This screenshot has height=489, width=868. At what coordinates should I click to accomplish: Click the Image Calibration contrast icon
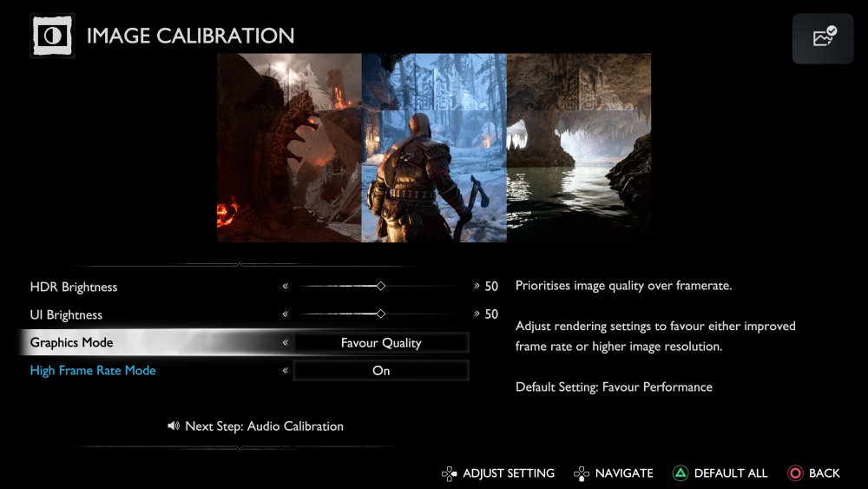click(52, 36)
